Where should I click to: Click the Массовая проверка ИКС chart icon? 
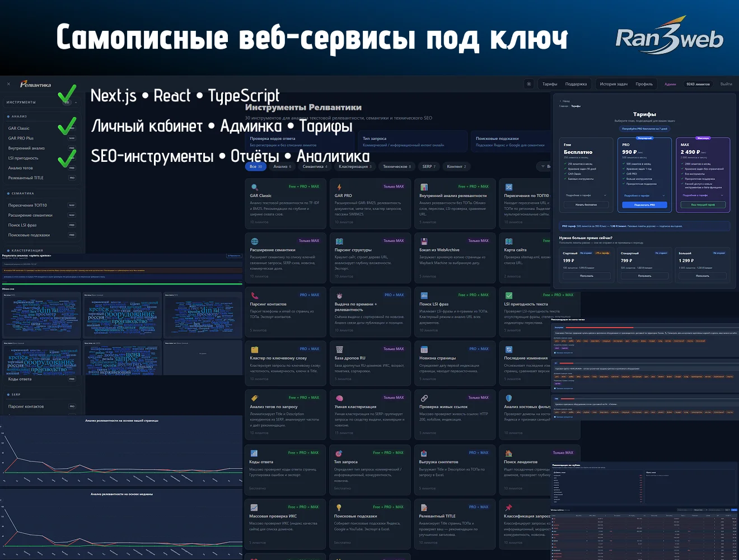[254, 507]
